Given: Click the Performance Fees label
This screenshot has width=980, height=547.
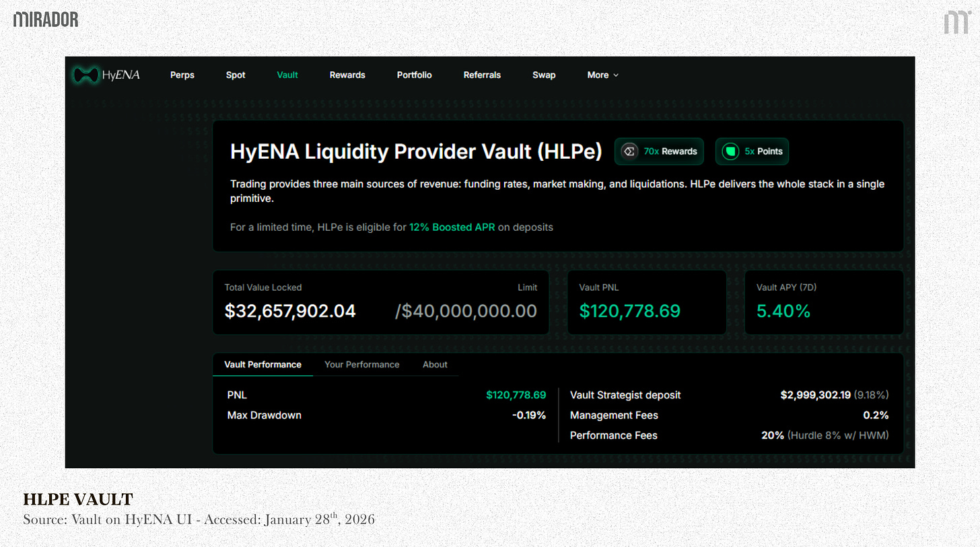Looking at the screenshot, I should pos(614,435).
